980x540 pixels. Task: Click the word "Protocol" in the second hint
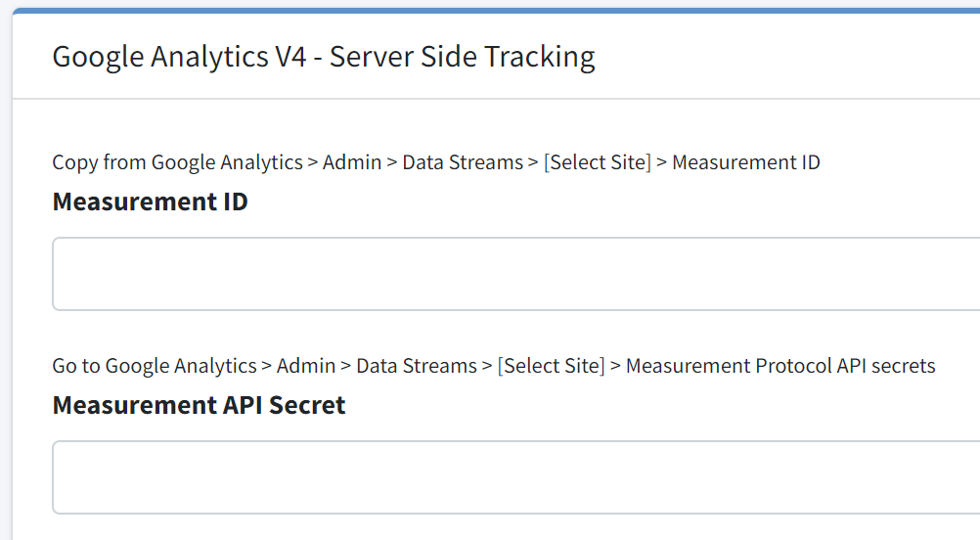point(793,366)
